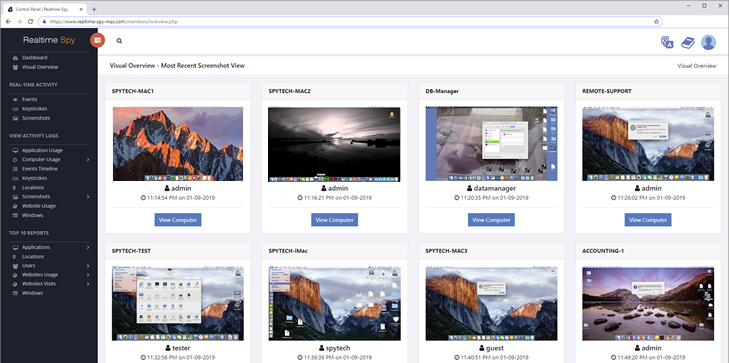This screenshot has height=363, width=729.
Task: Click the SPYTECH-iMac card title
Action: 288,251
